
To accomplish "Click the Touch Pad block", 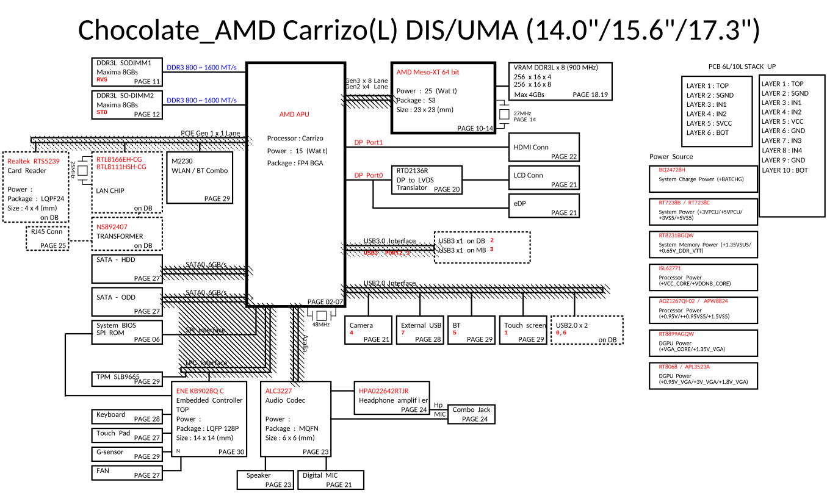I will [x=127, y=435].
